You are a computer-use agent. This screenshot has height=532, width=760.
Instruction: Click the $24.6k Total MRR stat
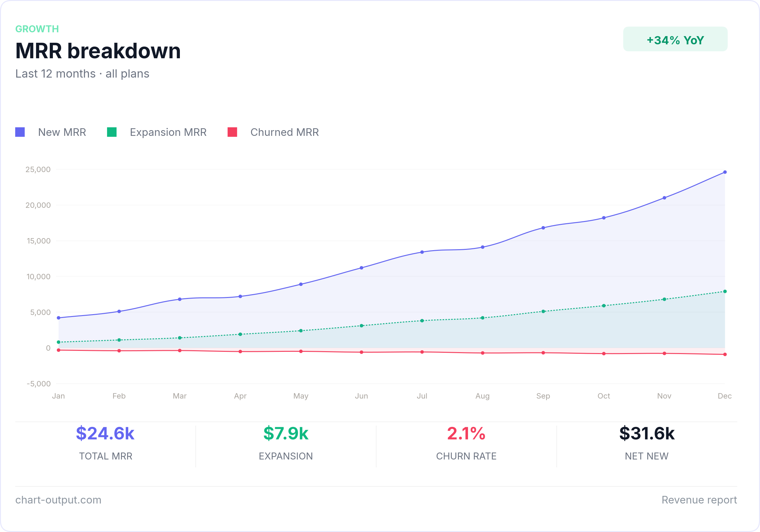(x=105, y=434)
